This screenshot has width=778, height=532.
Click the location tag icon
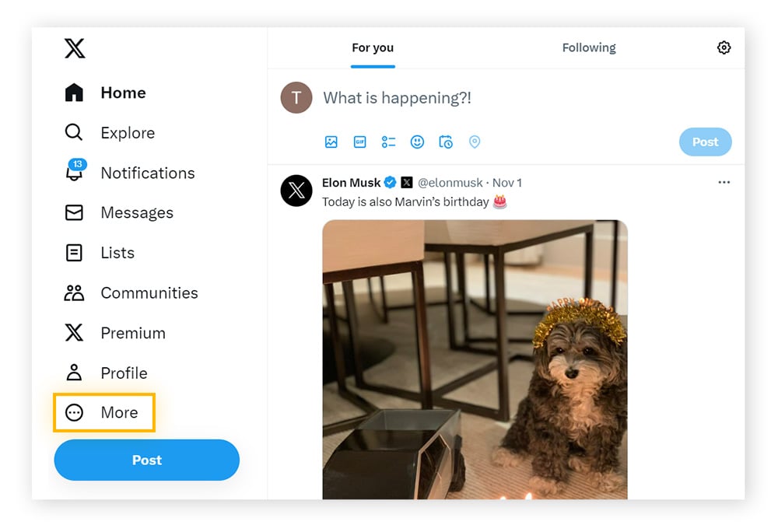coord(475,142)
